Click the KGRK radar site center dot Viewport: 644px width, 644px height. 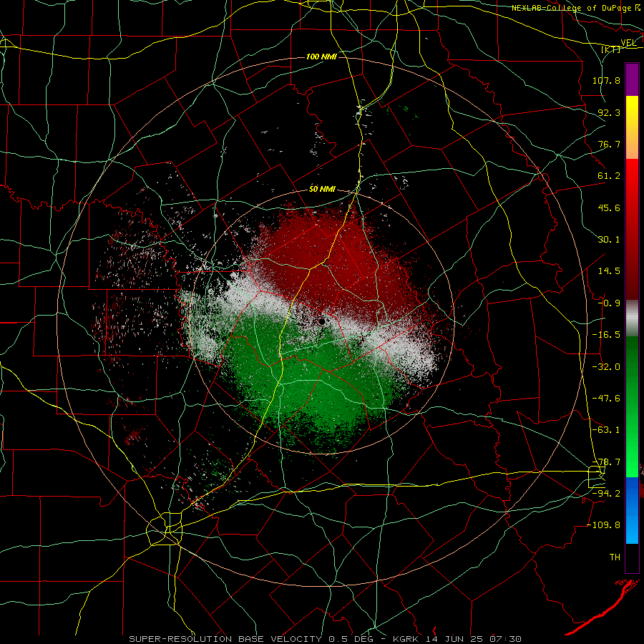pyautogui.click(x=322, y=321)
